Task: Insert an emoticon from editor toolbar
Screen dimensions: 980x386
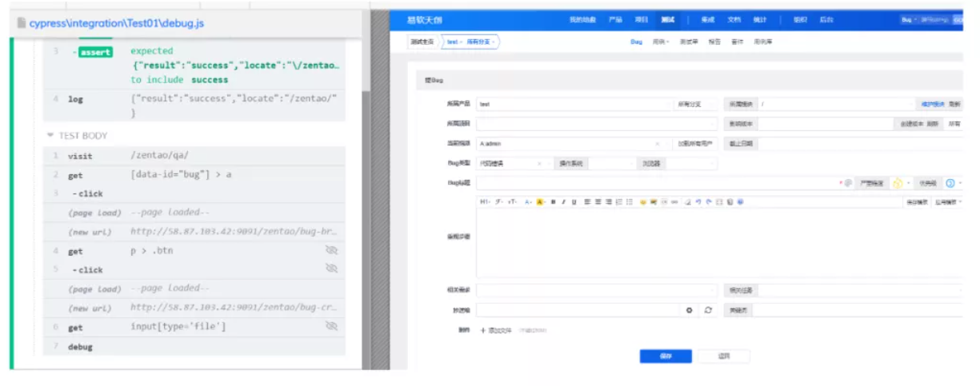Action: [642, 202]
